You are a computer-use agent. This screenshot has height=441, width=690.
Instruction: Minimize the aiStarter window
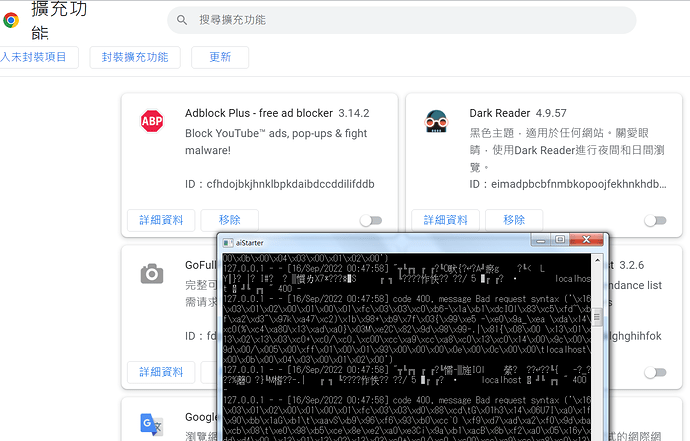coord(541,240)
